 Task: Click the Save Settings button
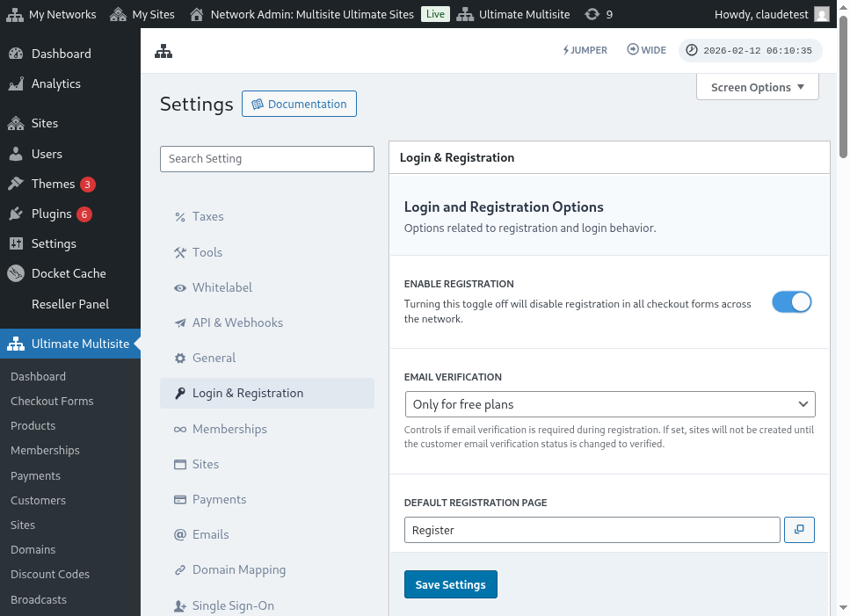click(450, 584)
